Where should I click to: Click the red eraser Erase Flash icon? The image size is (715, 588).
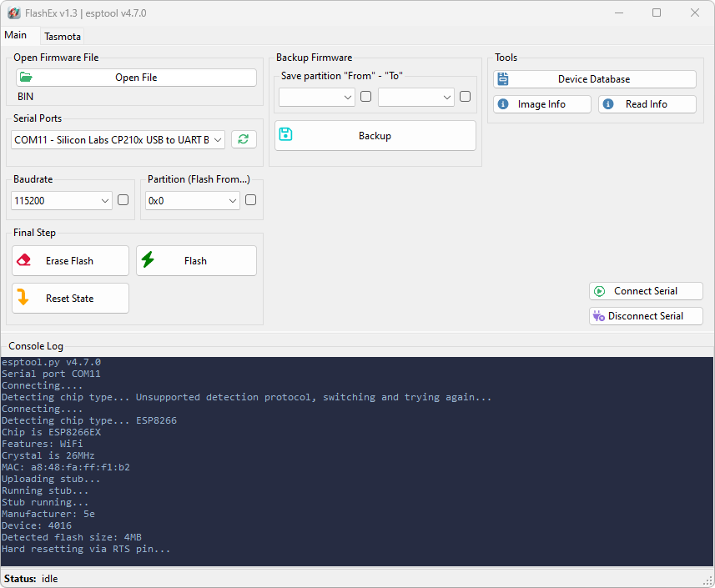23,260
